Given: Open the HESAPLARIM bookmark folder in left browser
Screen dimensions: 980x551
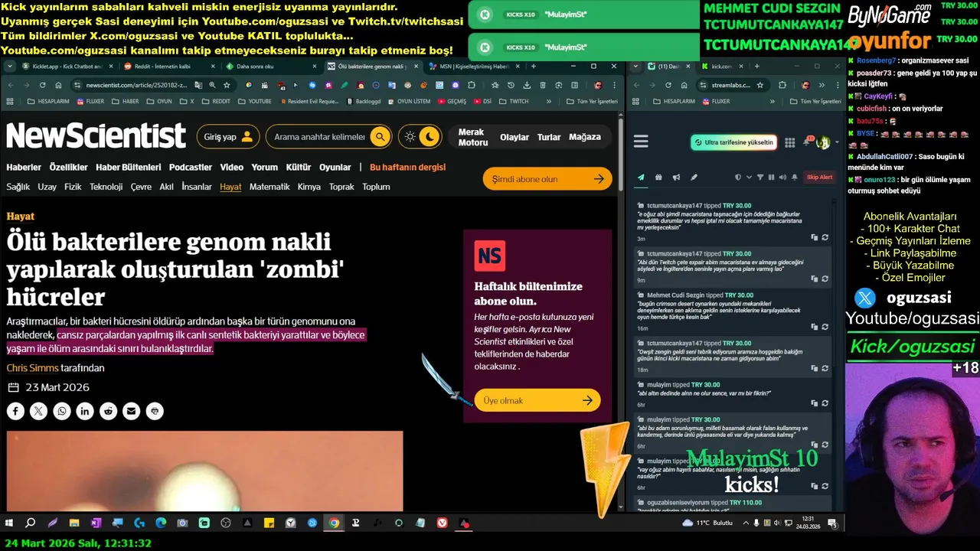Looking at the screenshot, I should click(x=48, y=101).
